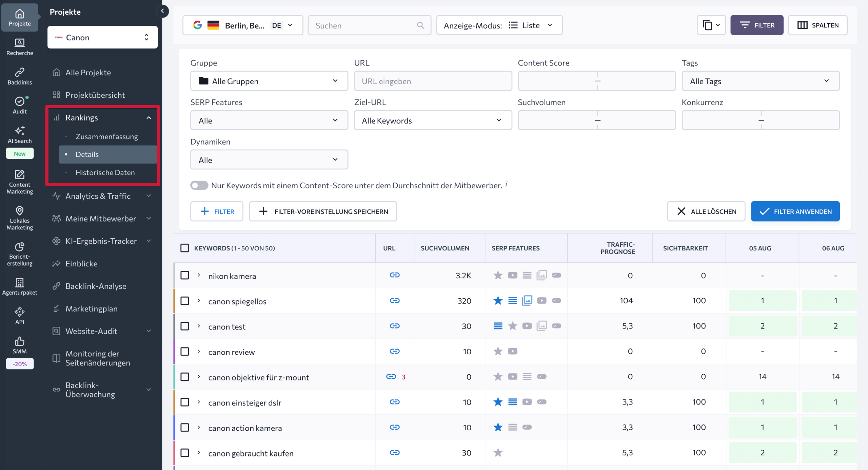The image size is (868, 470).
Task: Open the Ziel-URL Alle Keywords dropdown
Action: [433, 120]
